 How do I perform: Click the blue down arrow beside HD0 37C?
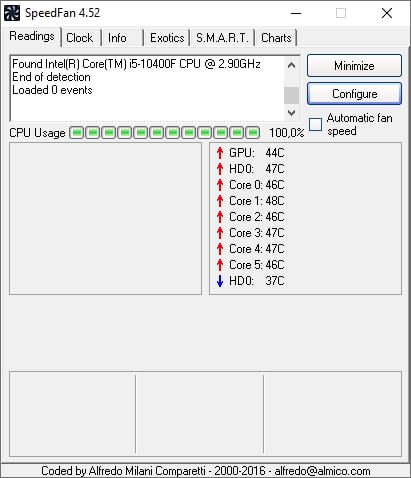click(220, 281)
